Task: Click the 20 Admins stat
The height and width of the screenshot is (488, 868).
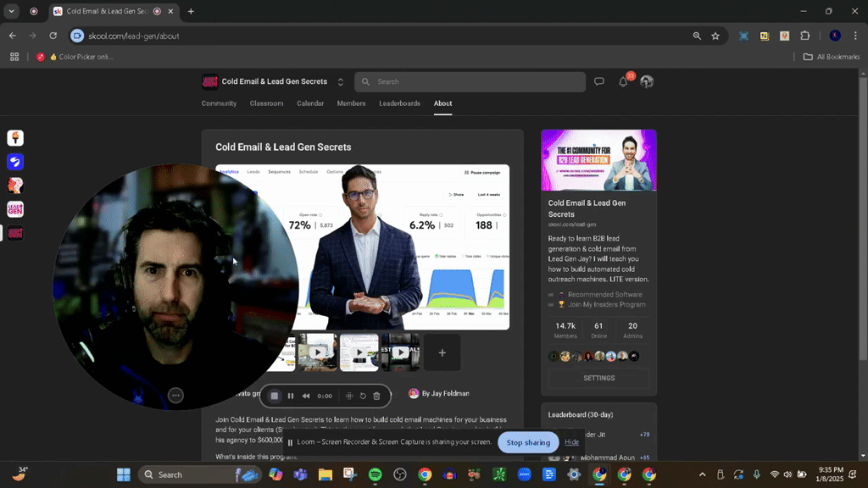Action: tap(632, 330)
